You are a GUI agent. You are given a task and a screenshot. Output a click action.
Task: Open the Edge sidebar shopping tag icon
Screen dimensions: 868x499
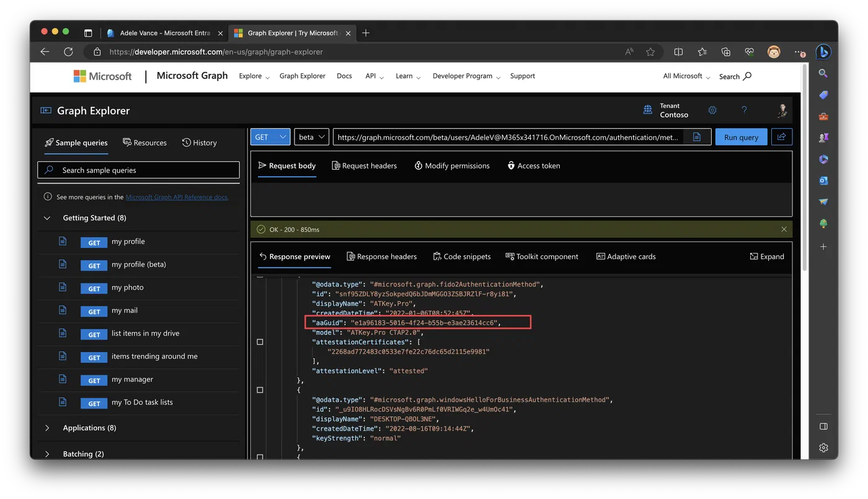[823, 95]
